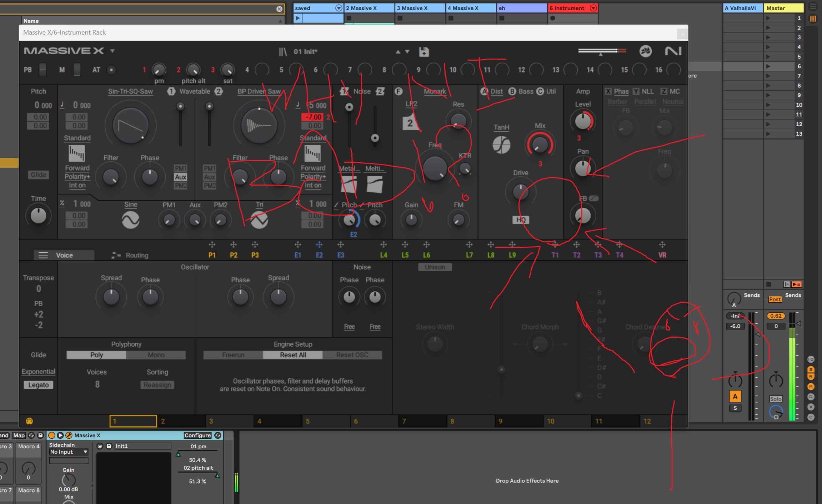Click the header master volume slider
The height and width of the screenshot is (504, 822).
(x=602, y=51)
